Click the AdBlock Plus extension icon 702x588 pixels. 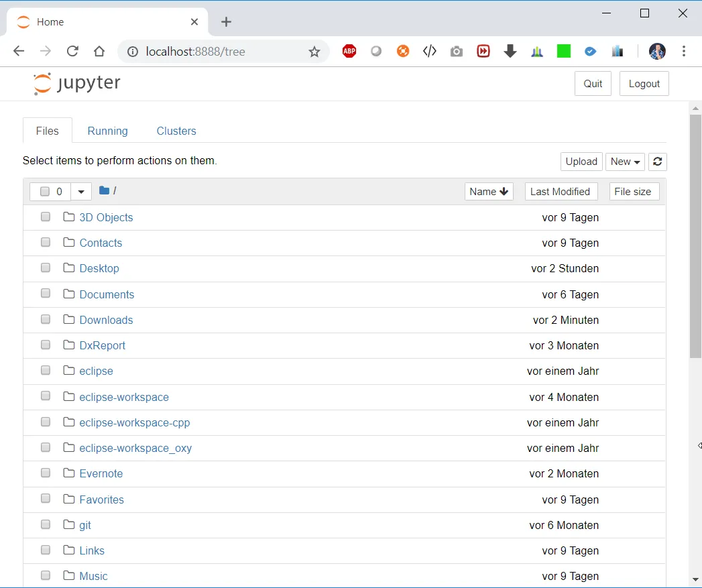349,52
